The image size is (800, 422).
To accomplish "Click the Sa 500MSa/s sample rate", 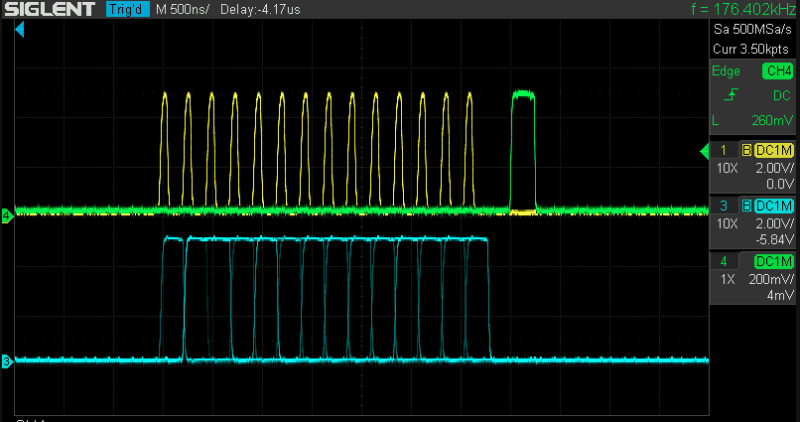I will tap(753, 31).
